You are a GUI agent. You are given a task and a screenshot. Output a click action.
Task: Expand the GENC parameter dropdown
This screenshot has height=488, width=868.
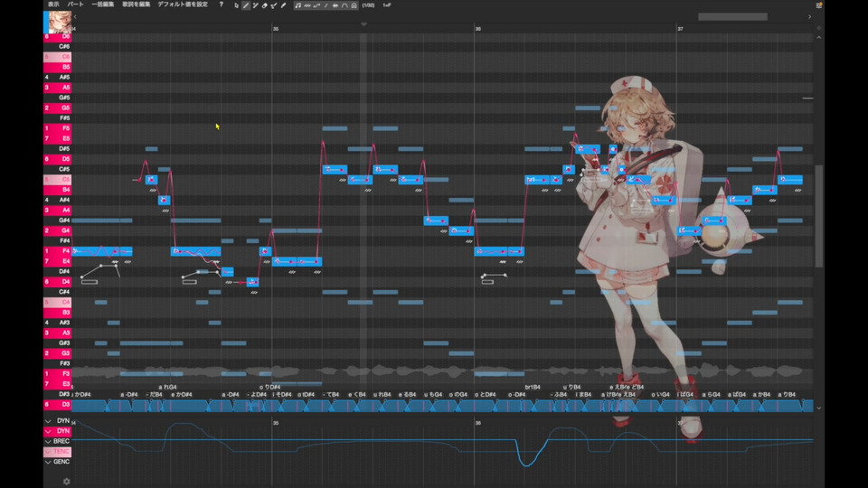coord(48,462)
